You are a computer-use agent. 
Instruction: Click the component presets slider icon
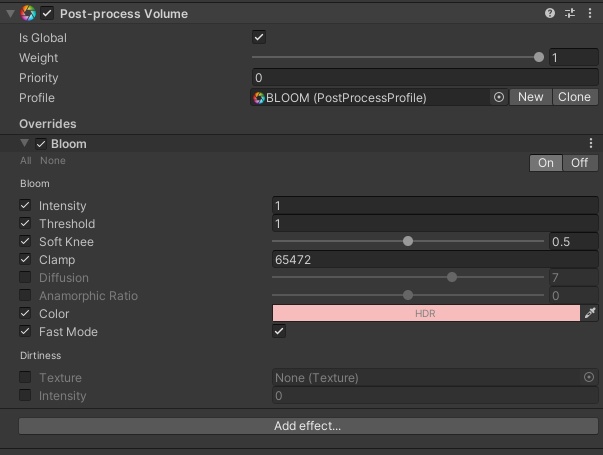[x=570, y=14]
